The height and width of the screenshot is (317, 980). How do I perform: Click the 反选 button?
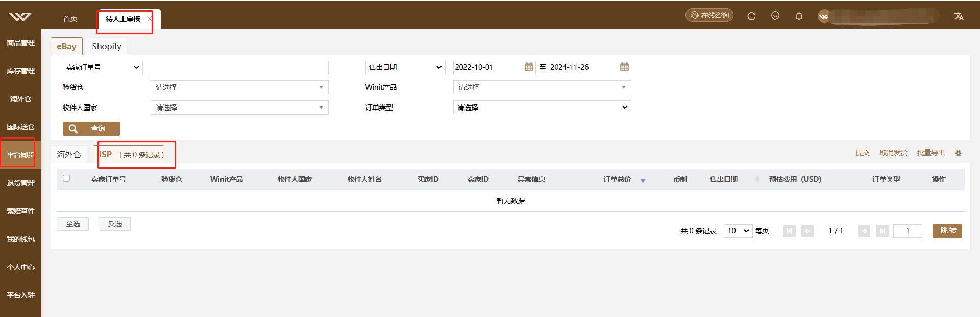pyautogui.click(x=114, y=224)
